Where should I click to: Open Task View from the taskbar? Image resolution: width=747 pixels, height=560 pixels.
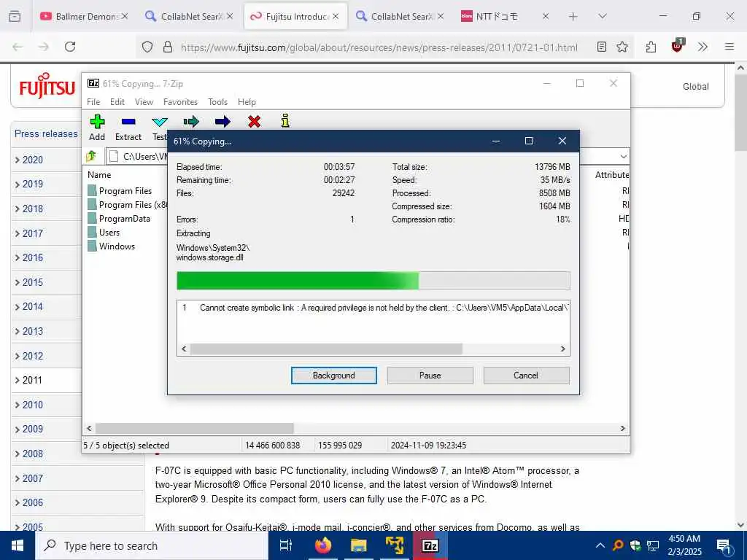click(286, 545)
